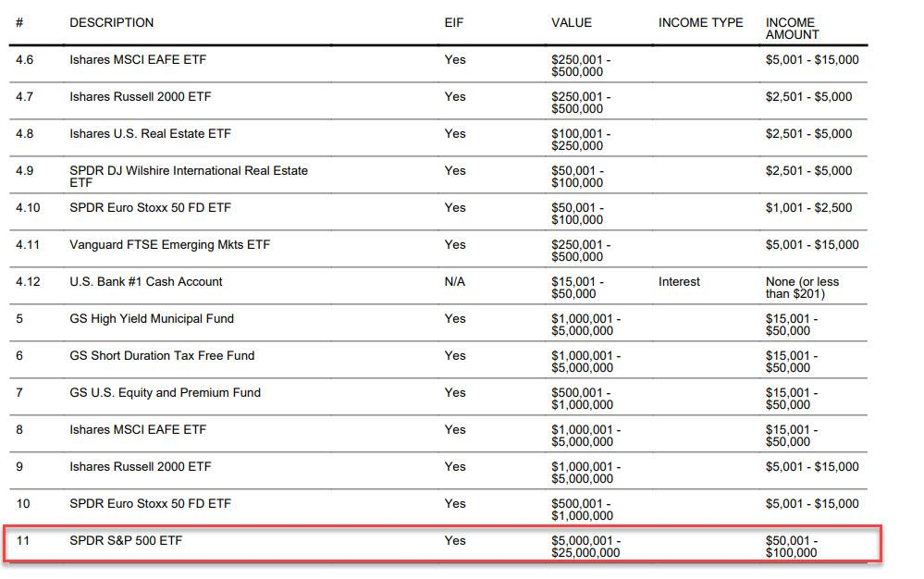The image size is (924, 579).
Task: Click Ishares MSCI EAFE ETF in row 4.6
Action: tap(137, 59)
